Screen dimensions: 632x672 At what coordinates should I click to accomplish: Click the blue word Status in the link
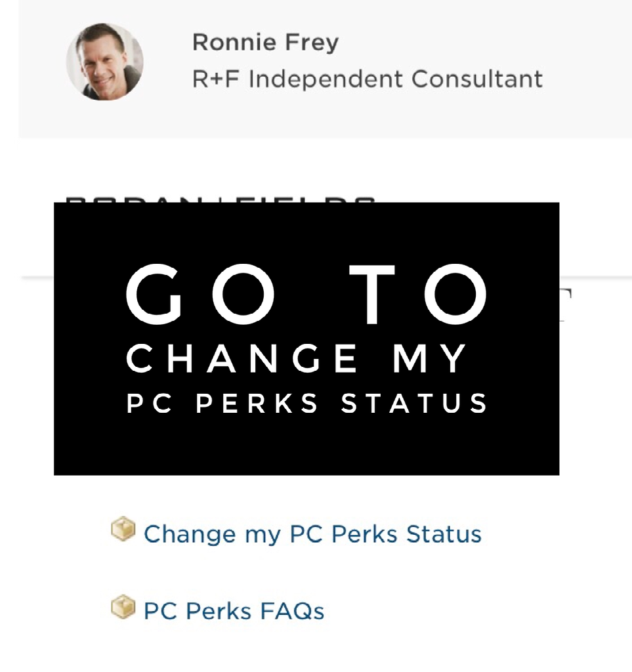point(444,534)
